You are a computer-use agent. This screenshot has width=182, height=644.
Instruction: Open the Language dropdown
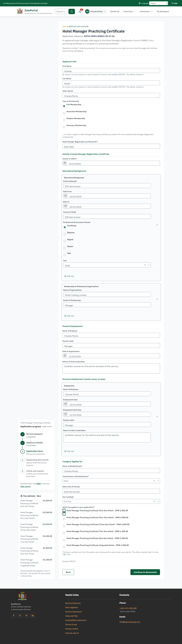click(159, 3)
